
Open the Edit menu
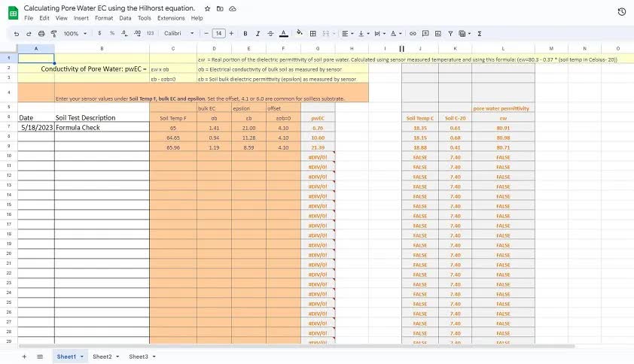[x=44, y=18]
